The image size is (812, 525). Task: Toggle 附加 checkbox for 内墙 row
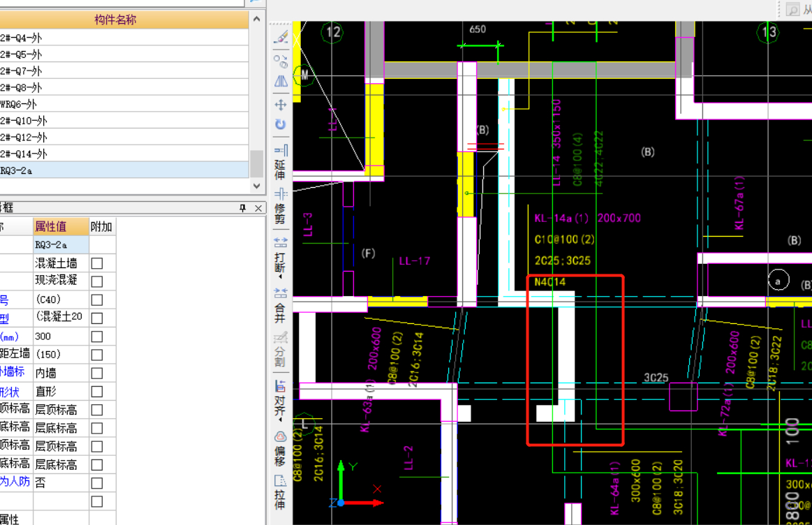(97, 374)
